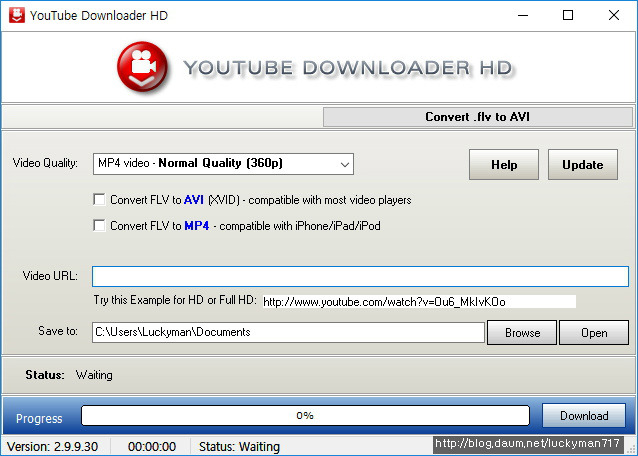Image resolution: width=638 pixels, height=456 pixels.
Task: Click the 'Progress' label
Action: pyautogui.click(x=39, y=419)
